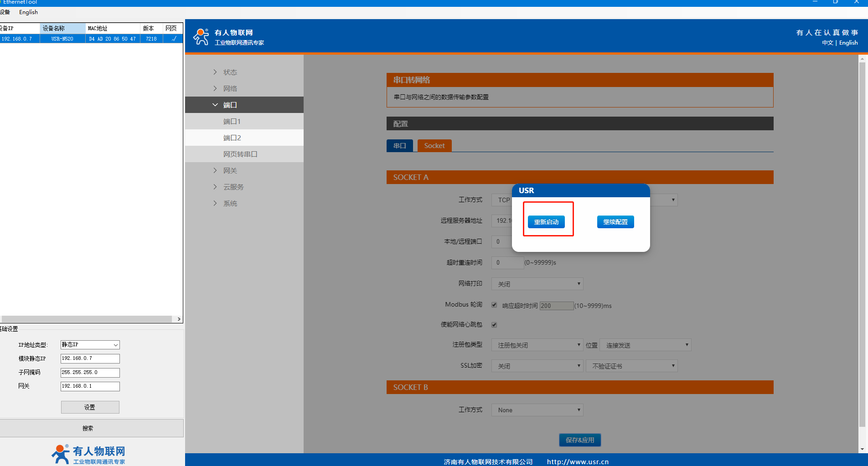Click the 继续配置 continue configuration button

click(615, 222)
